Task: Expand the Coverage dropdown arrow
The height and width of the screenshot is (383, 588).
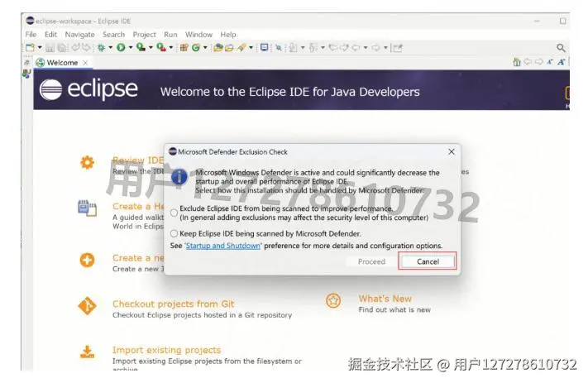Action: [151, 48]
